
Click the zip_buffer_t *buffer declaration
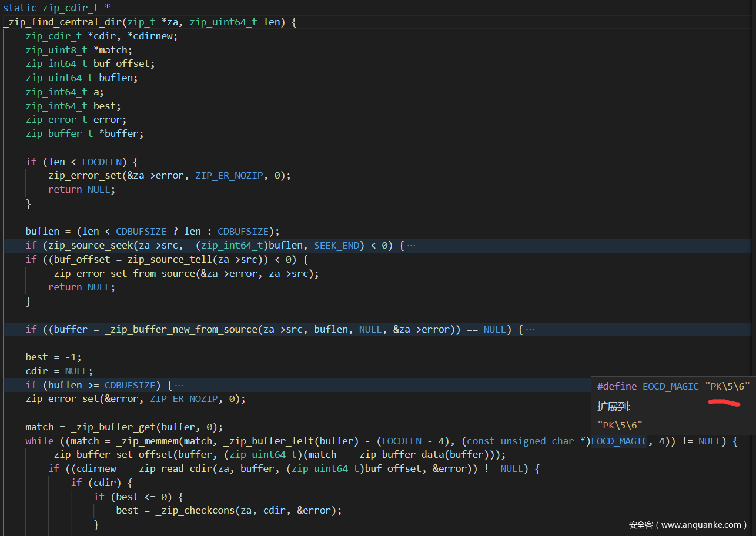tap(84, 134)
